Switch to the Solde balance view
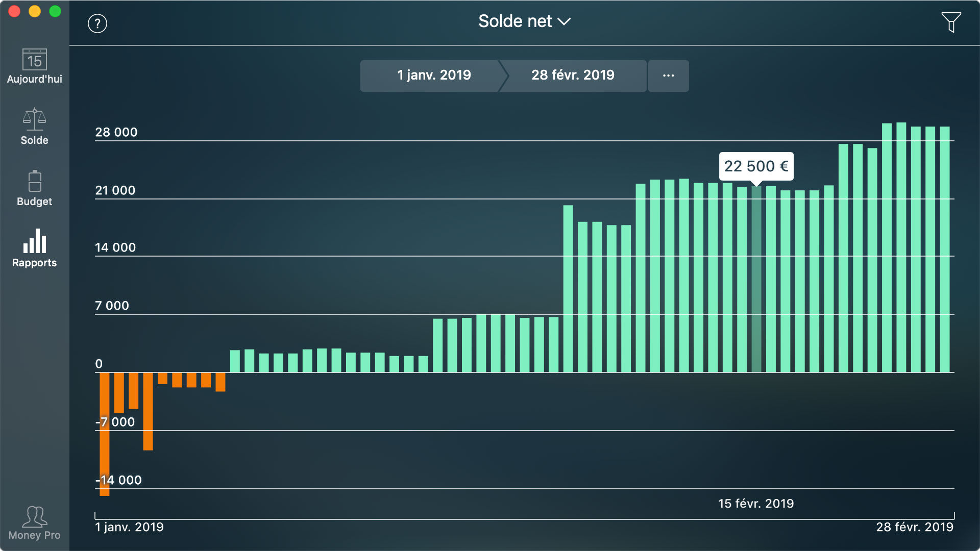The image size is (980, 551). [x=34, y=126]
